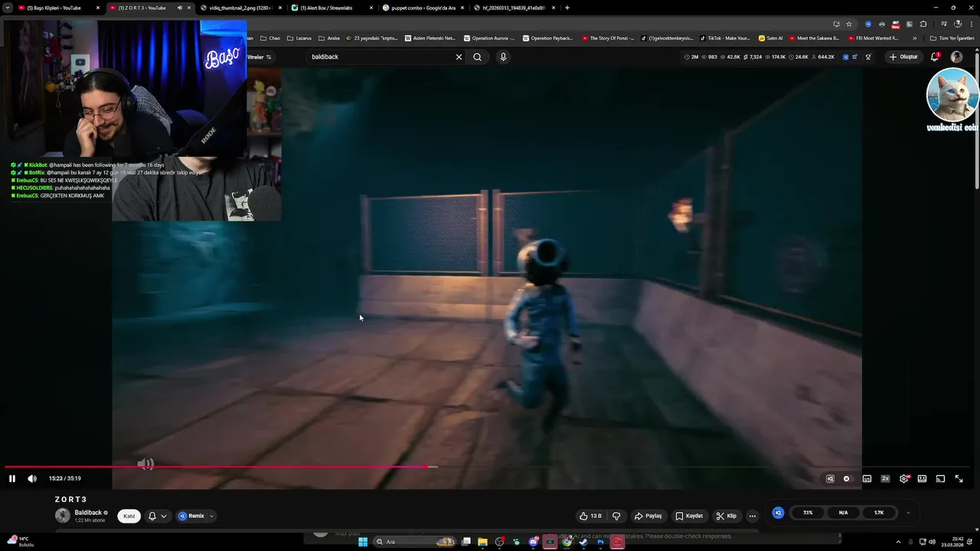Open Photoshop from the taskbar
980x551 pixels.
tap(600, 542)
